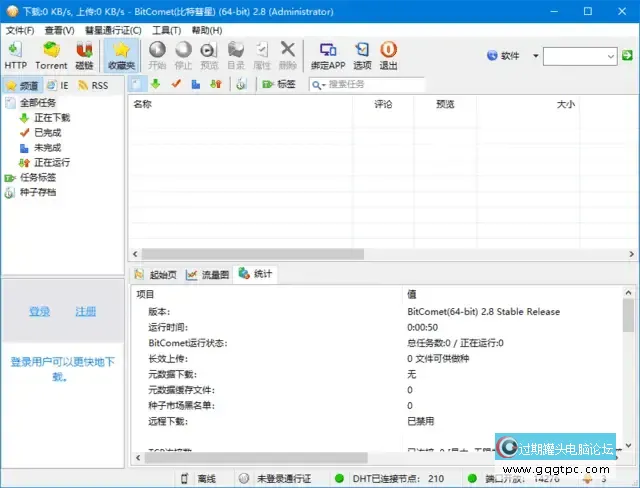Sort task list by 名称 column

240,104
